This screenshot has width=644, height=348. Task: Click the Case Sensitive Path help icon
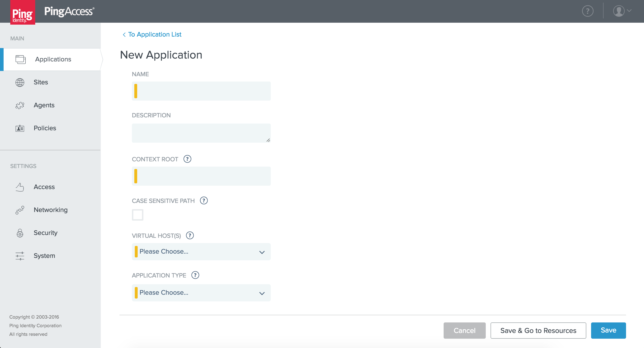tap(204, 201)
